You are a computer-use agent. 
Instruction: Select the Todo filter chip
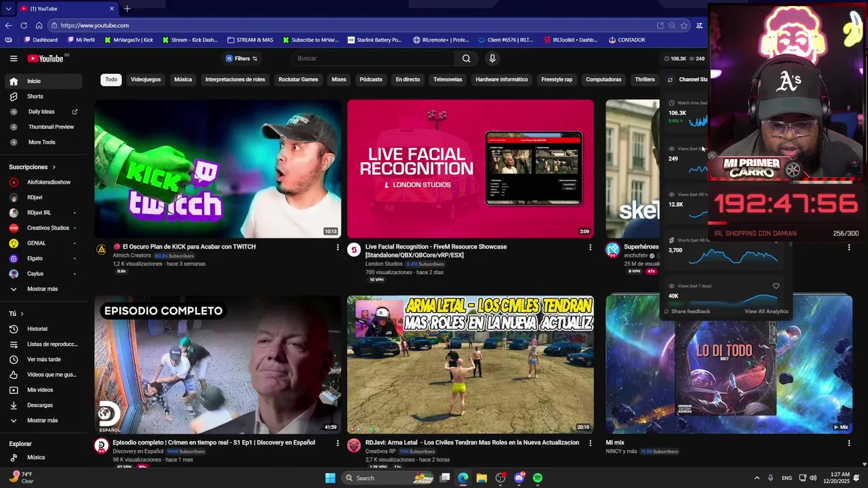point(111,79)
